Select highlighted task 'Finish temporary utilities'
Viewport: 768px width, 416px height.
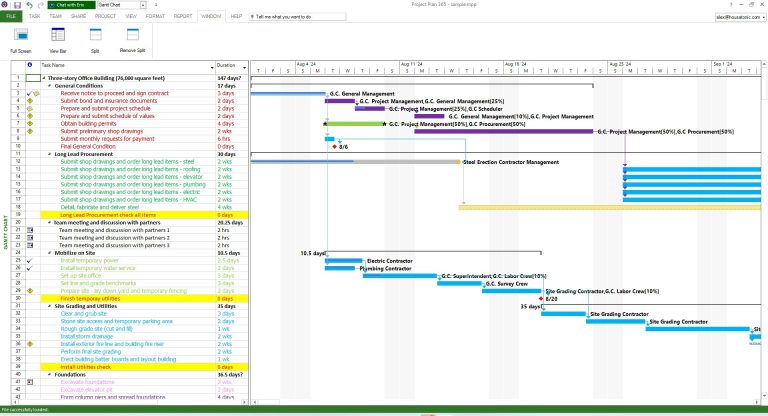point(90,298)
